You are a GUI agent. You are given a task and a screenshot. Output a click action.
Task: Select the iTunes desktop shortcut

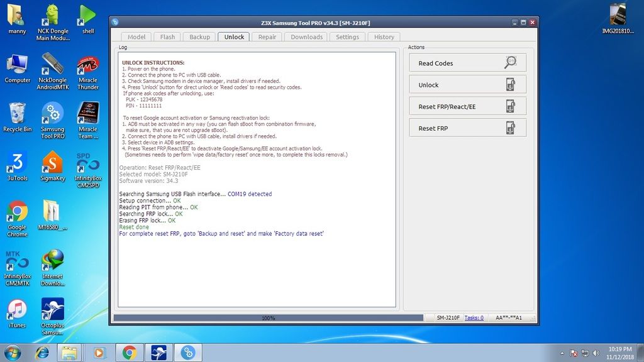[x=17, y=313]
